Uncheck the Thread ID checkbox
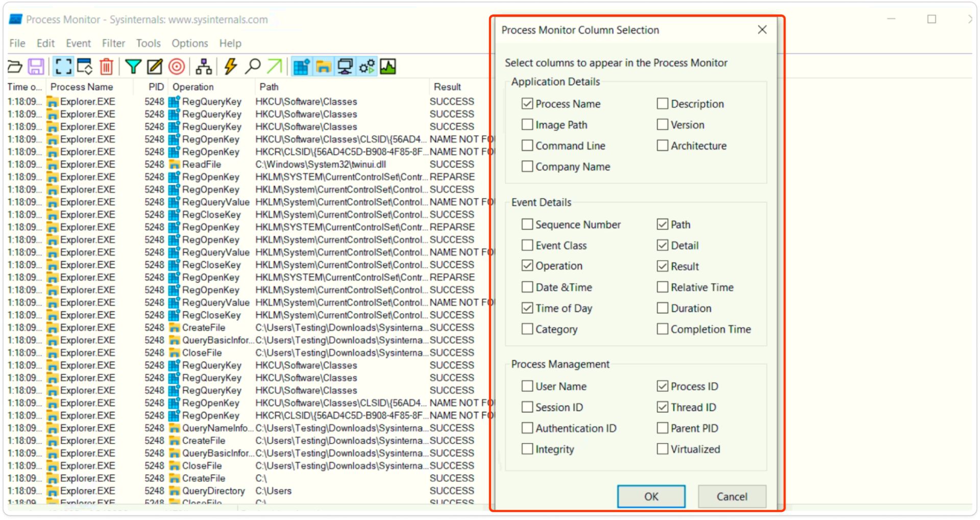This screenshot has height=520, width=980. pos(662,407)
